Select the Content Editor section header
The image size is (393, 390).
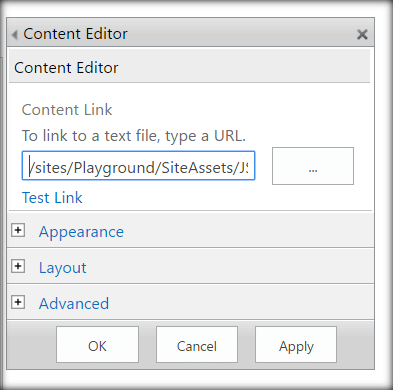(189, 66)
